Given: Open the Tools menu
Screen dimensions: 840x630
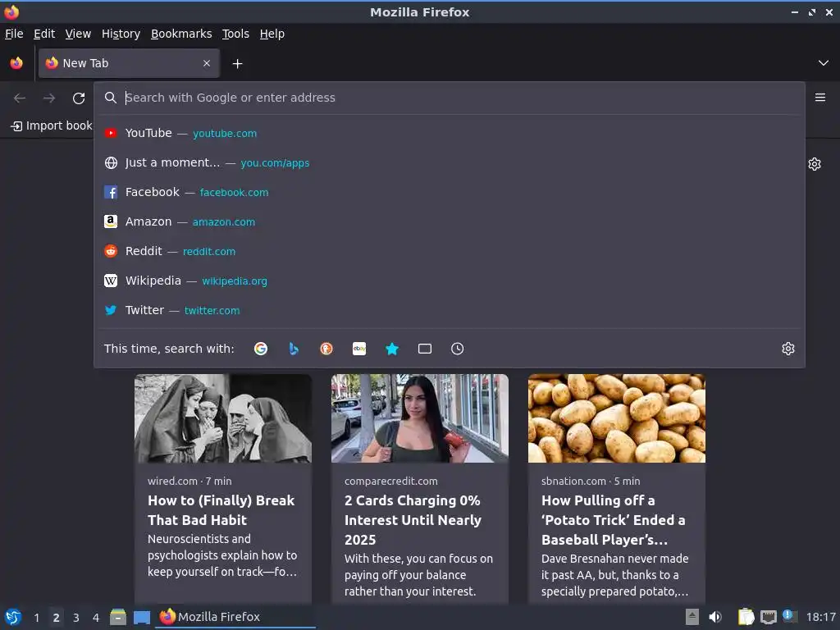Looking at the screenshot, I should tap(235, 34).
